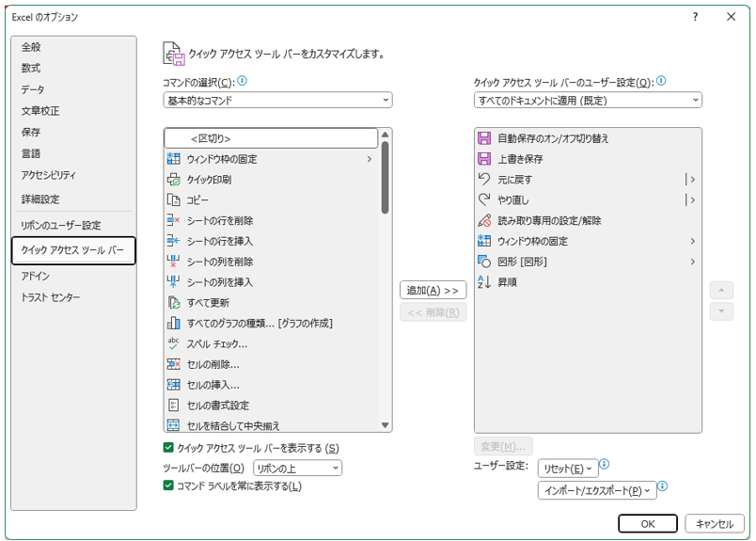
Task: Expand split arrow of やり直し entry
Action: 692,199
